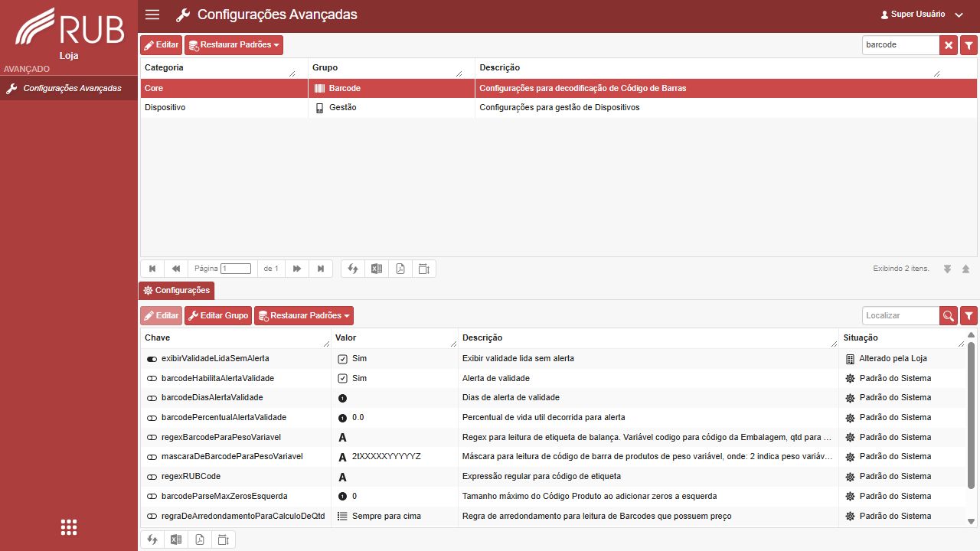Toggle the exibirValidadeLidaSemAlerta Sim checkbox
The image size is (980, 551).
[x=342, y=359]
